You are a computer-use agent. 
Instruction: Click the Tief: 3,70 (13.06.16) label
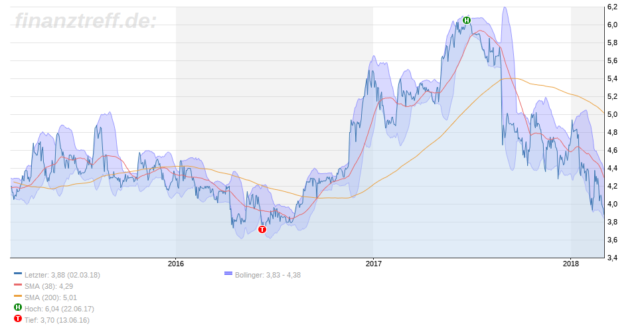coord(56,319)
